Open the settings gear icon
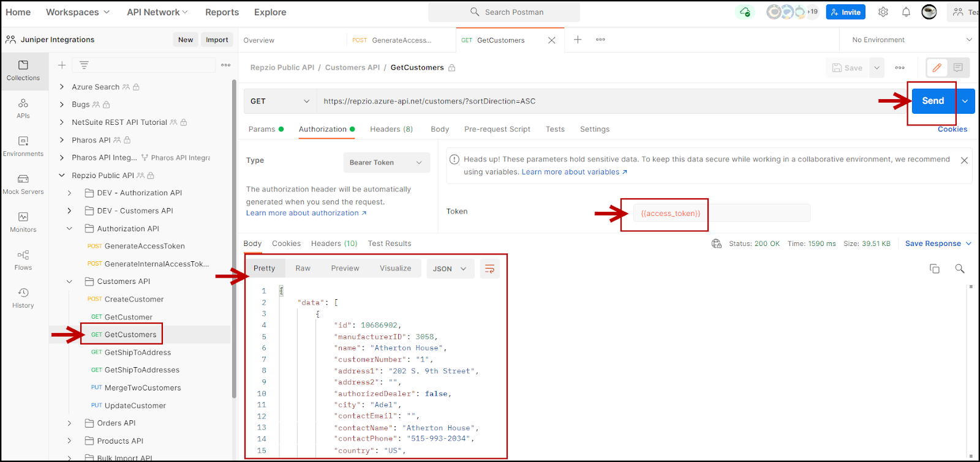 (883, 12)
